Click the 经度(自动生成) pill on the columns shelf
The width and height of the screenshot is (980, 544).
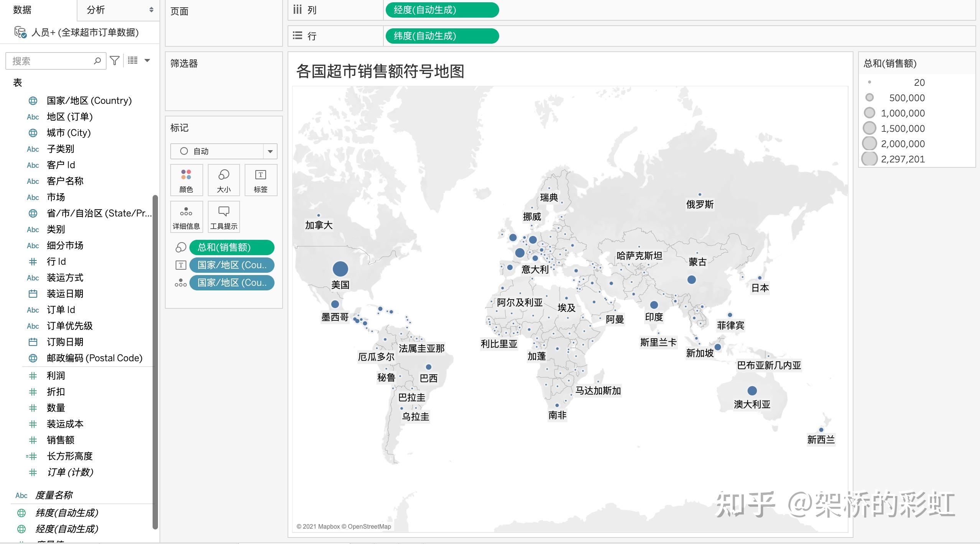coord(442,10)
